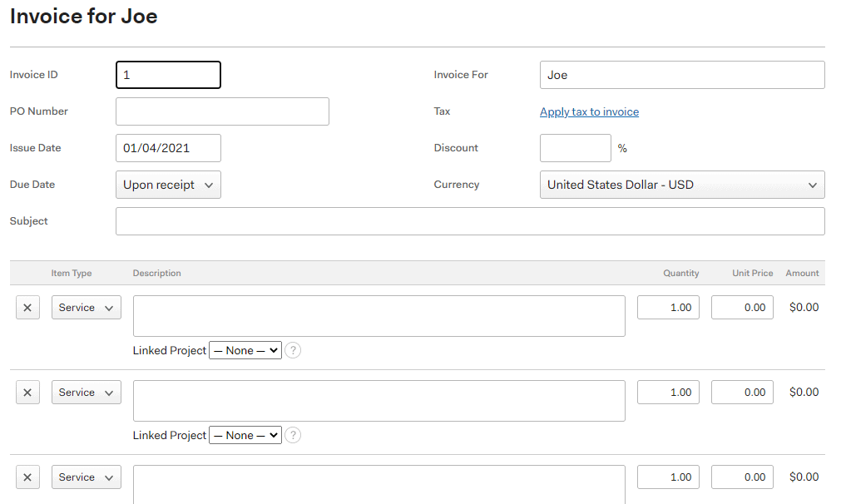The image size is (846, 504).
Task: Expand the Currency selector
Action: pyautogui.click(x=681, y=185)
